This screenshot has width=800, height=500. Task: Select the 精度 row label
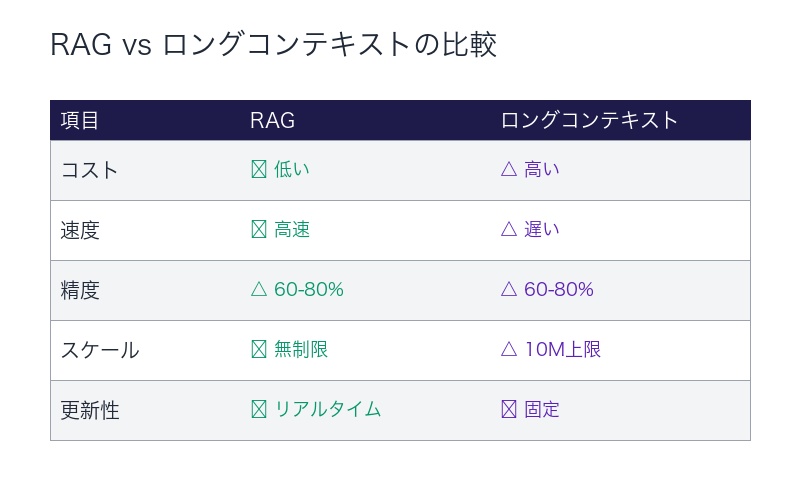(80, 290)
